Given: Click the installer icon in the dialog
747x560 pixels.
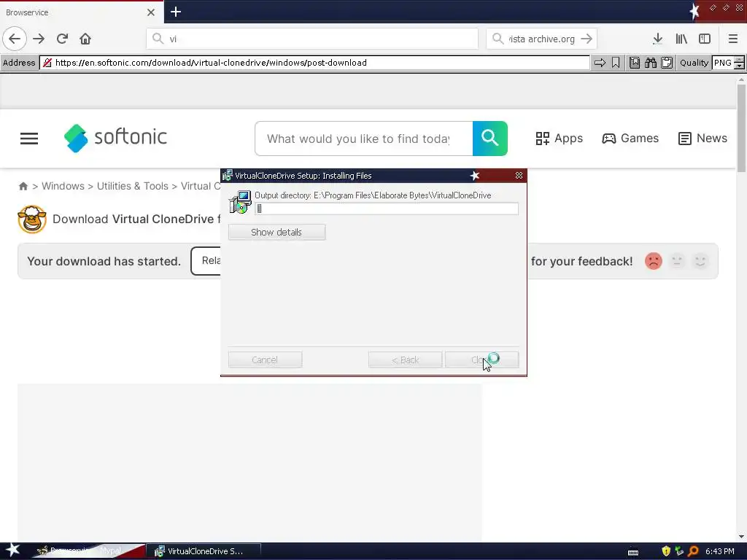Looking at the screenshot, I should (240, 202).
